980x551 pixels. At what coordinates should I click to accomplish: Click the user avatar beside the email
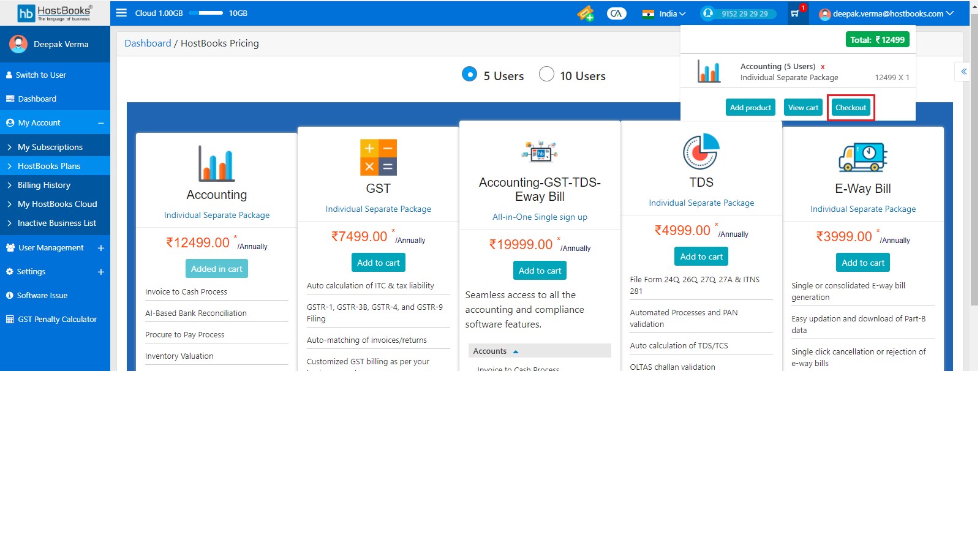[825, 14]
